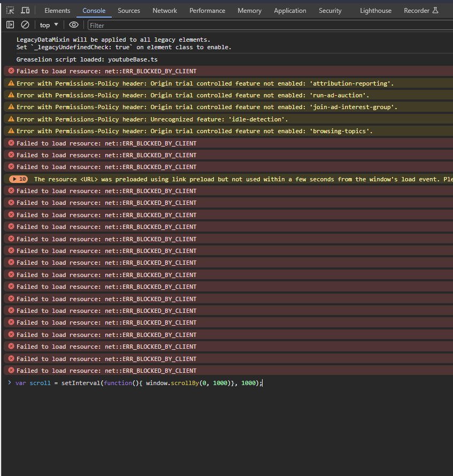Viewport: 453px width, 476px height.
Task: Click the warning icon on 'browsing-topics' row
Action: click(x=11, y=131)
